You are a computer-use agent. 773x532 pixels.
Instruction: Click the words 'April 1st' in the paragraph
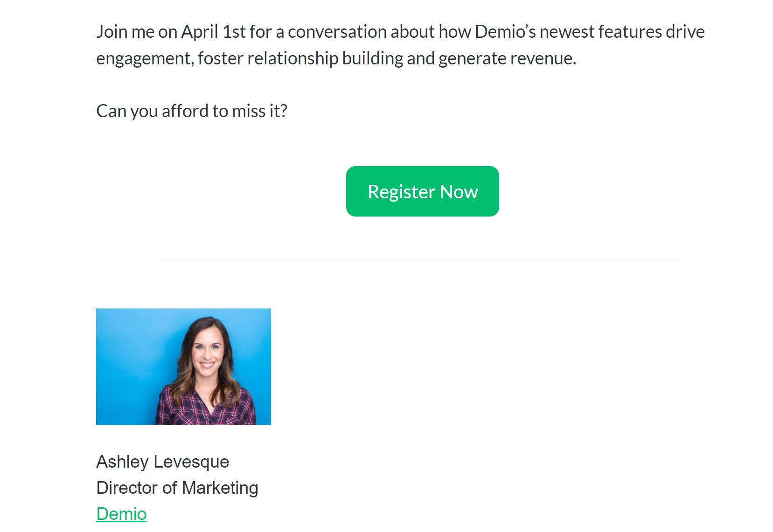tap(213, 32)
